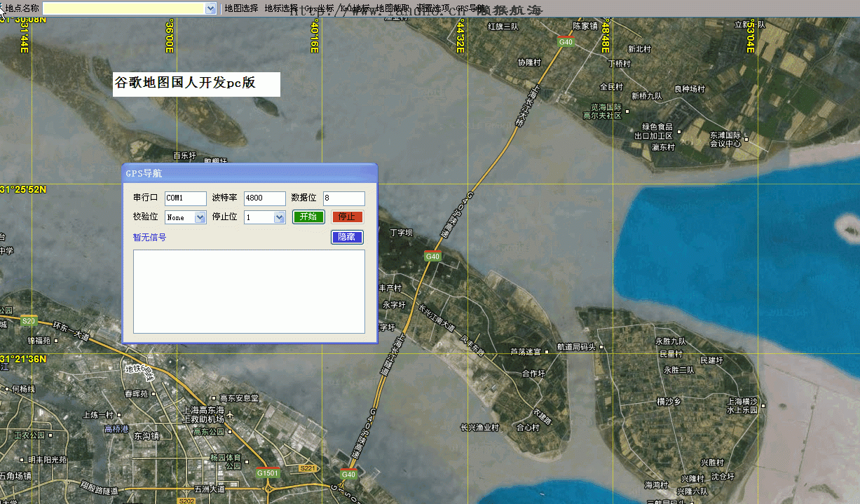Click the 瀛东村 map label

tap(662, 147)
